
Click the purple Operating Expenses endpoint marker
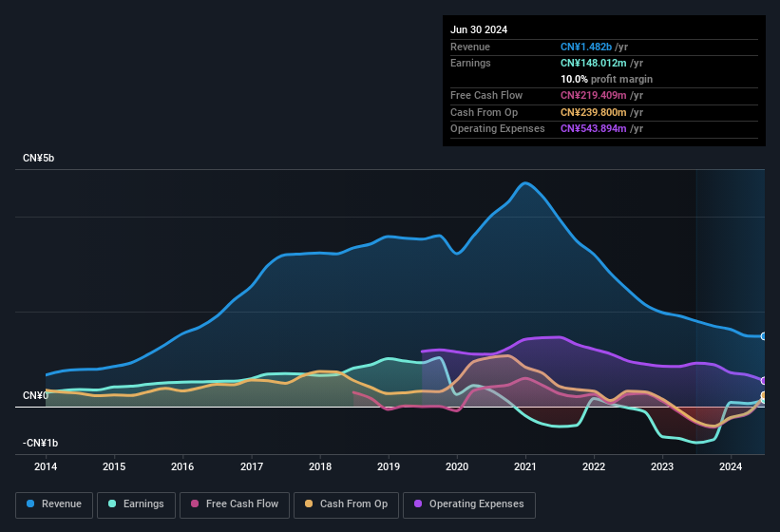(x=764, y=381)
